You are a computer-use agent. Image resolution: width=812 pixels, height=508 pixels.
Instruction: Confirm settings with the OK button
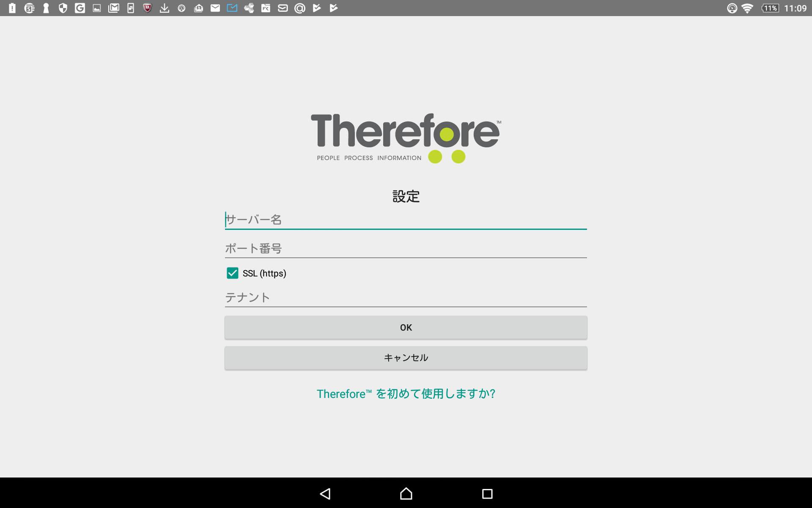pos(406,327)
